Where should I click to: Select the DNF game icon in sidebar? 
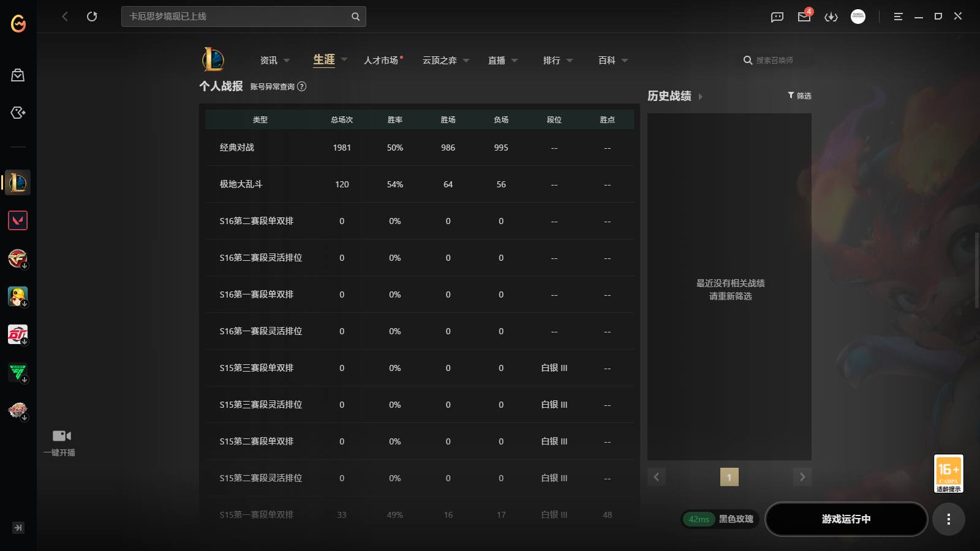point(18,334)
